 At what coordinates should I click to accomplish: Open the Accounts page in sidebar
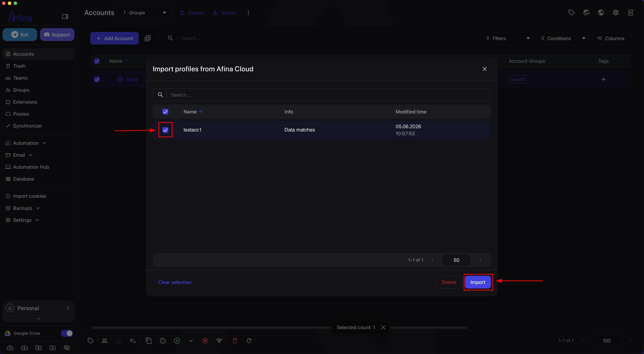[x=38, y=54]
